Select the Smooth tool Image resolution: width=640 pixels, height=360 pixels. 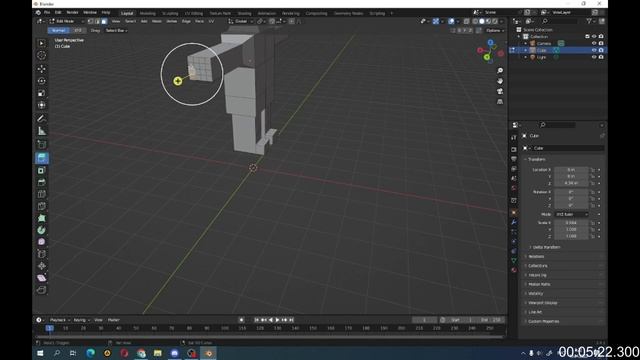pos(42,242)
